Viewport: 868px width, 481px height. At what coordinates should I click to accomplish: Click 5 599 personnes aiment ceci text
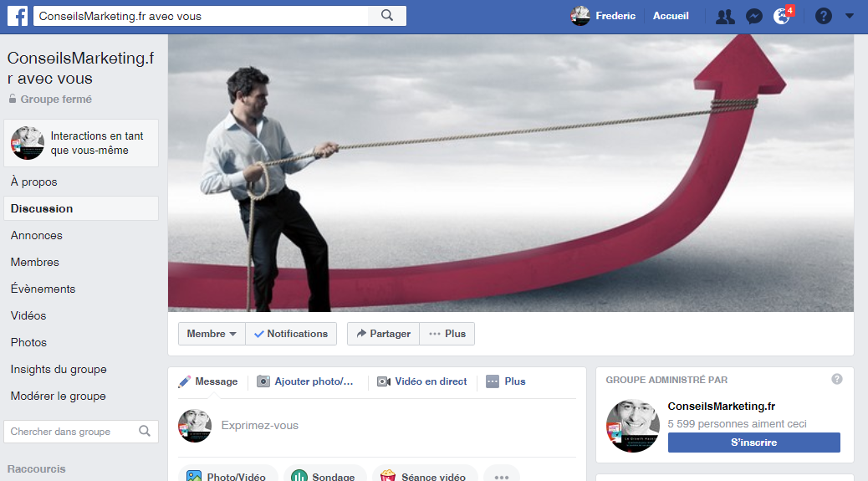[x=737, y=424]
